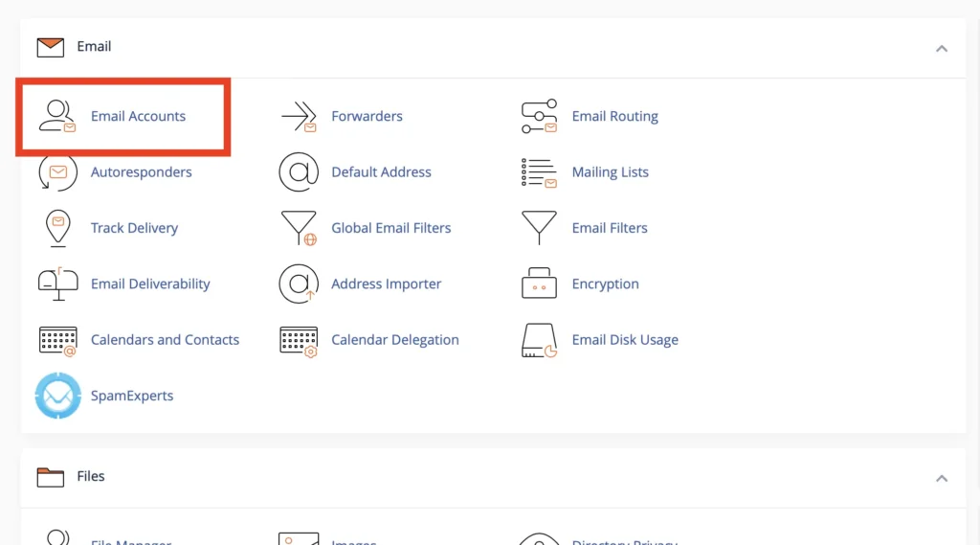Open Address Importer link

[x=387, y=284]
